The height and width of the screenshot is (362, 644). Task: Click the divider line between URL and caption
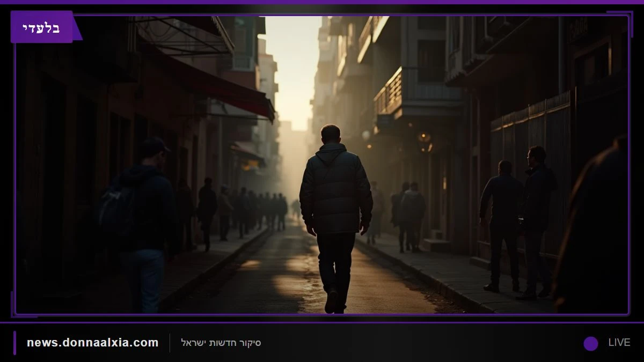point(170,343)
